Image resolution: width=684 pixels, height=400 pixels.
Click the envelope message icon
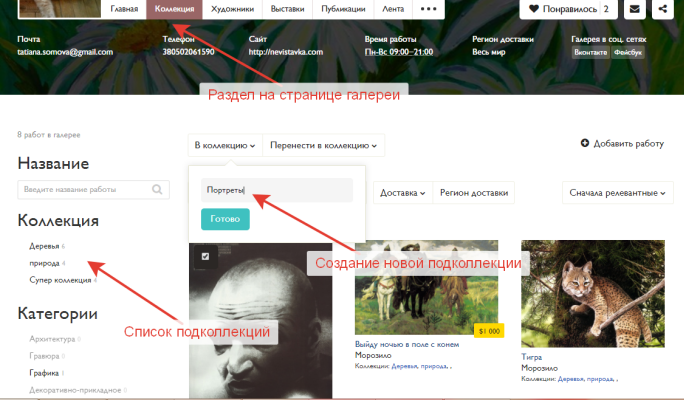(x=634, y=9)
